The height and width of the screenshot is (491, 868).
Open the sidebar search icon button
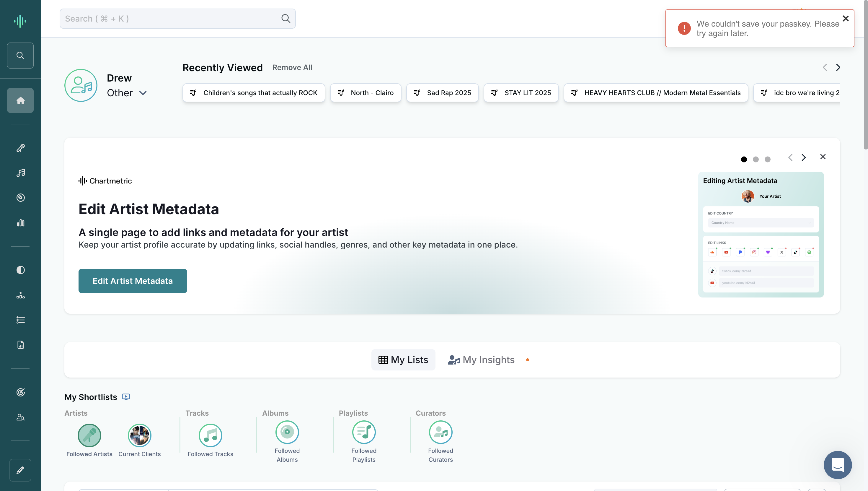tap(21, 55)
